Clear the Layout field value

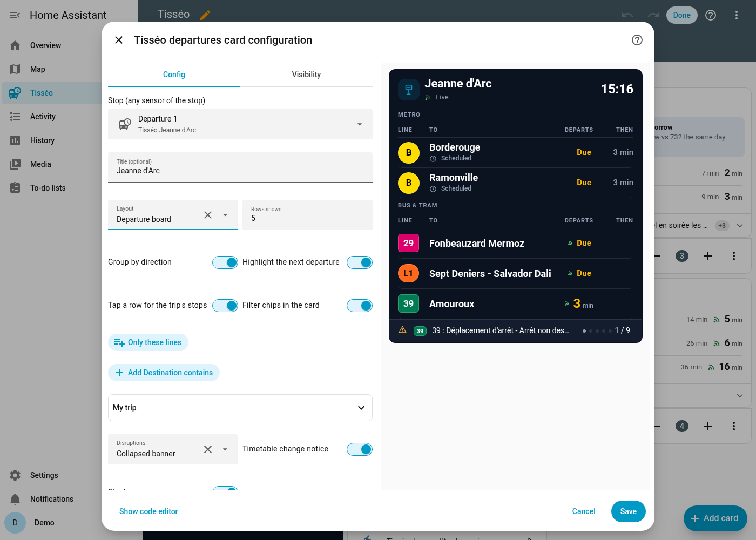pos(208,215)
